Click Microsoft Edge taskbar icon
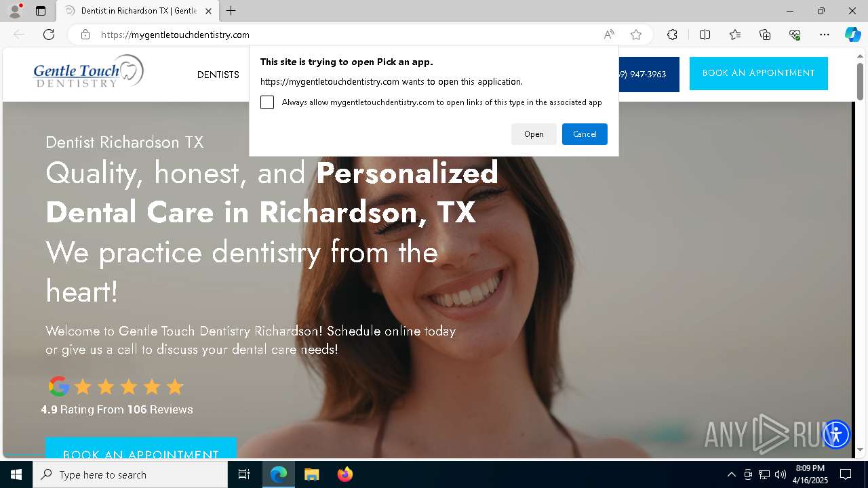Screen dimensions: 868x488 coord(279,474)
